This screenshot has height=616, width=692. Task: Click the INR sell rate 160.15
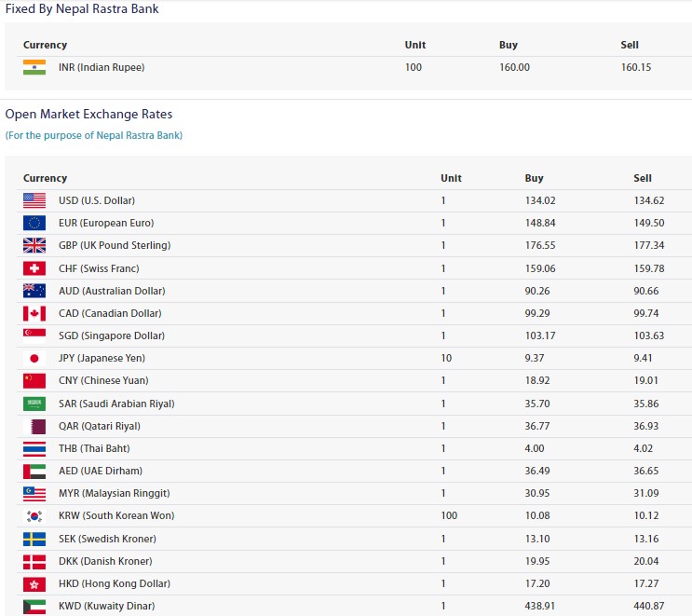tap(636, 67)
